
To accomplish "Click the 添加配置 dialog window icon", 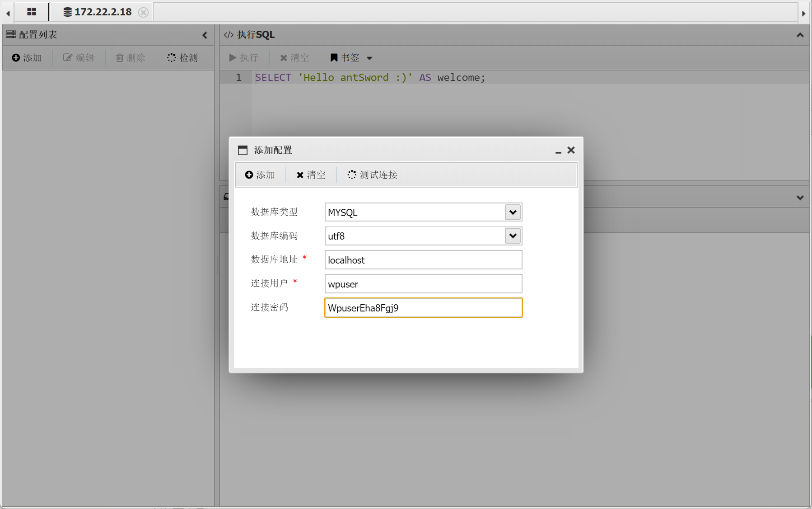I will click(x=243, y=150).
